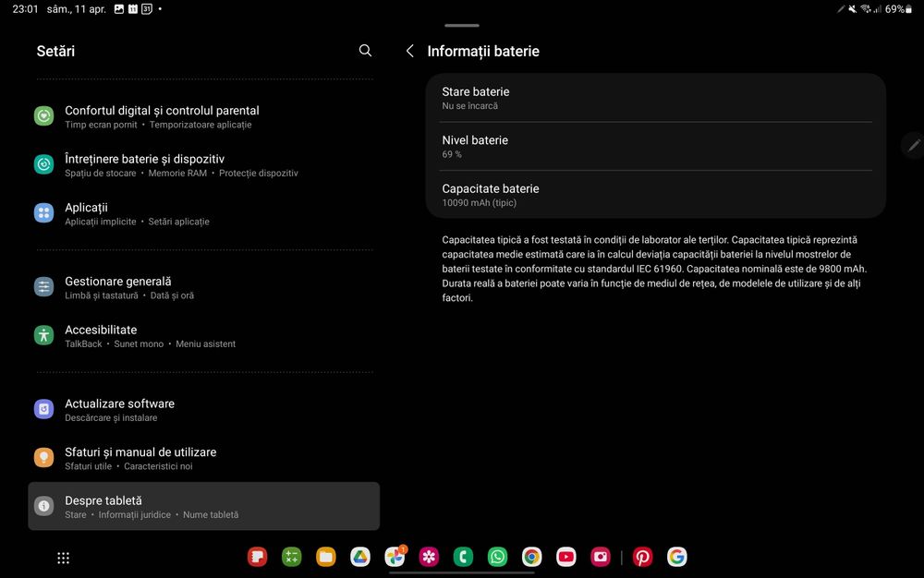Select the Despre tabletă entry
924x578 pixels.
point(204,506)
